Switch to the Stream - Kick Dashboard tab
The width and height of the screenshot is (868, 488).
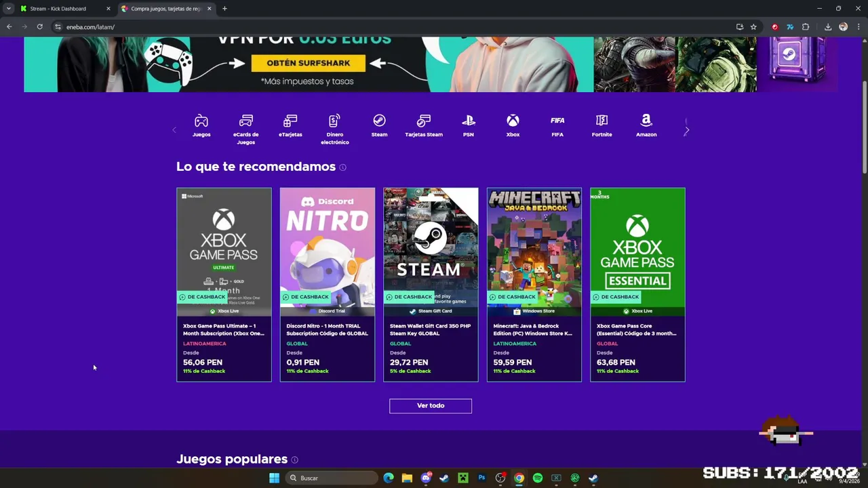64,9
